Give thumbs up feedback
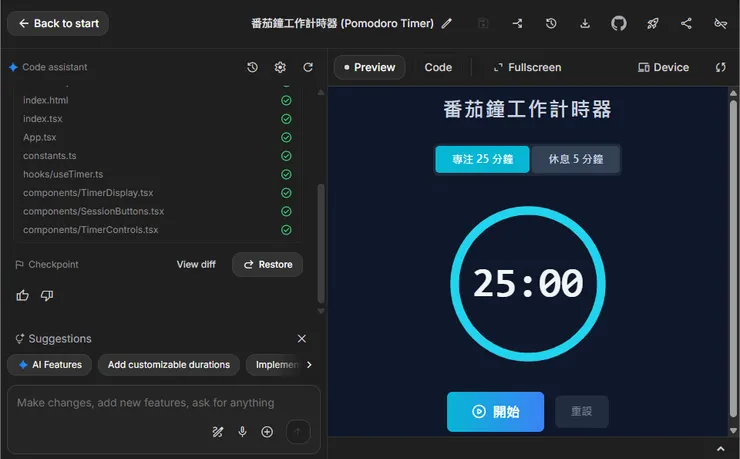The width and height of the screenshot is (740, 459). [23, 296]
